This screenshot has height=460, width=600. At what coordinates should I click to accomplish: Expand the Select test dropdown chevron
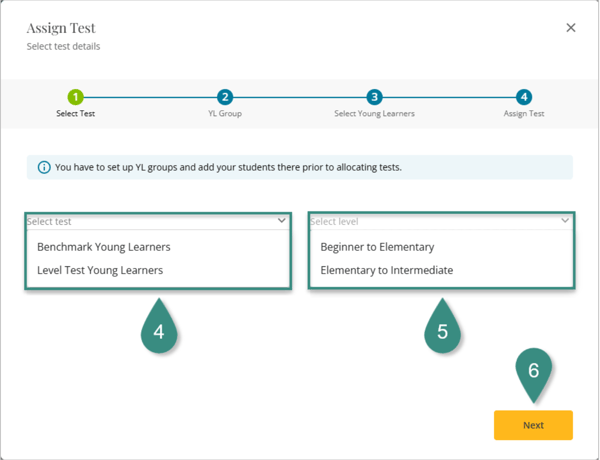pyautogui.click(x=282, y=221)
